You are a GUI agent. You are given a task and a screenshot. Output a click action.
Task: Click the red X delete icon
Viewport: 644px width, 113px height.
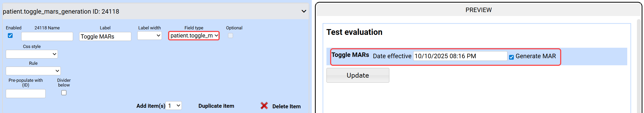[x=264, y=106]
